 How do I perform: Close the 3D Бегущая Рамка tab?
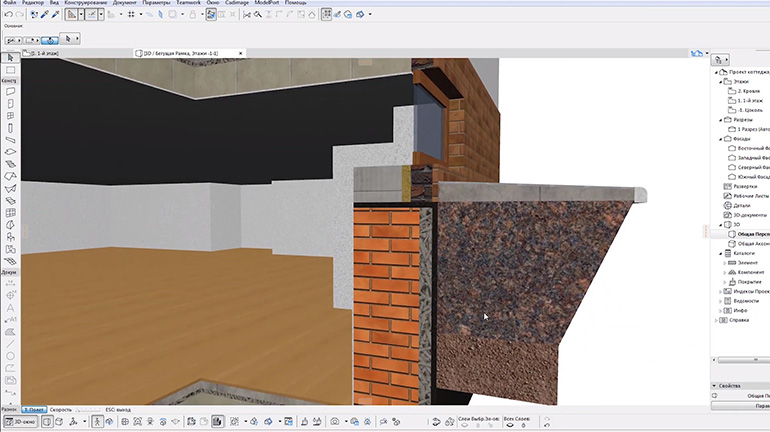point(240,52)
